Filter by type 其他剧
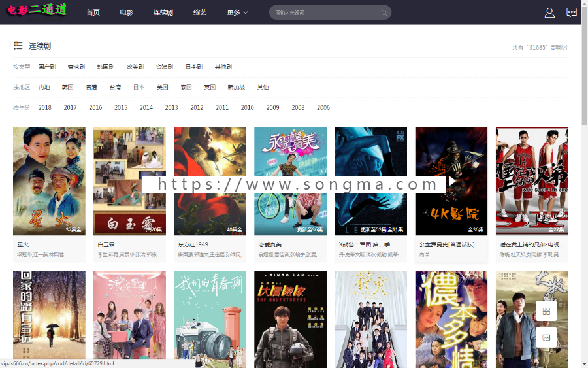 [x=223, y=67]
